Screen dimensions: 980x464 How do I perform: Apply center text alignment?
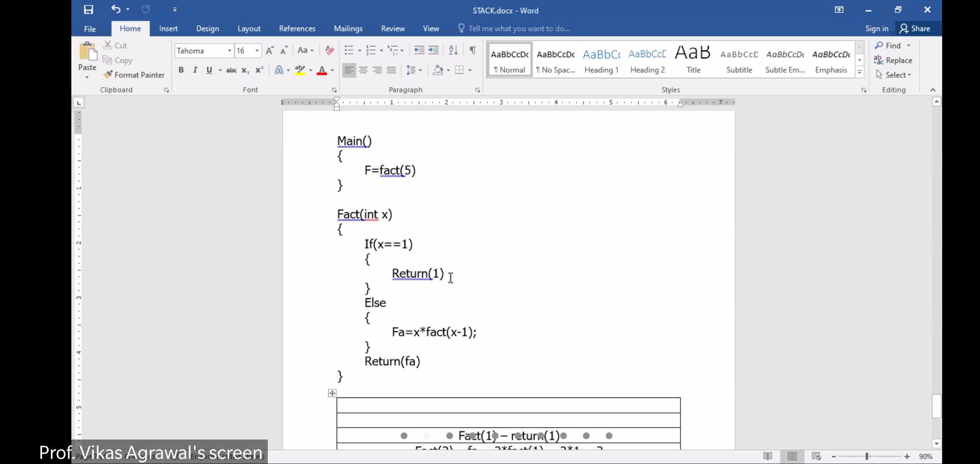(x=363, y=70)
